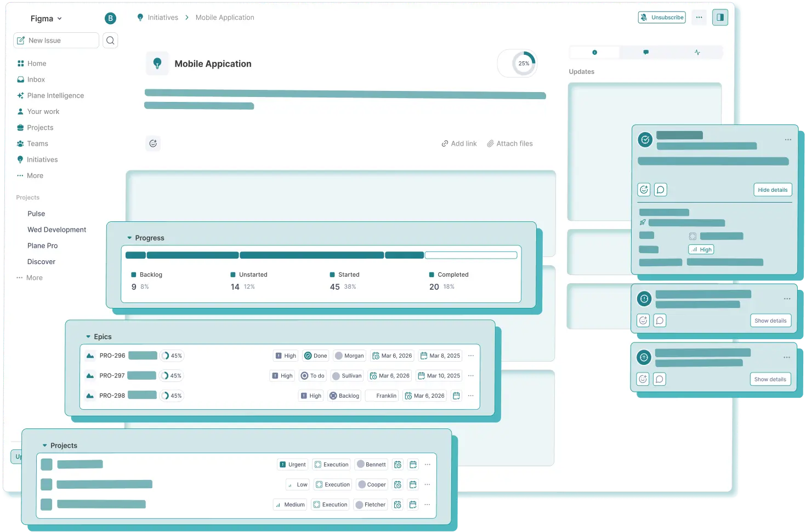Click the New Issue button
This screenshot has width=806, height=532.
(56, 41)
